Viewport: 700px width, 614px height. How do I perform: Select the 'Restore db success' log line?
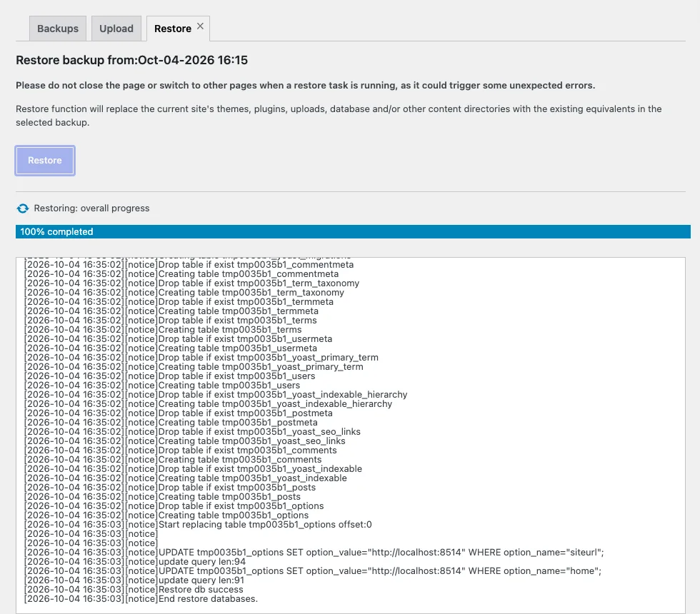[134, 590]
